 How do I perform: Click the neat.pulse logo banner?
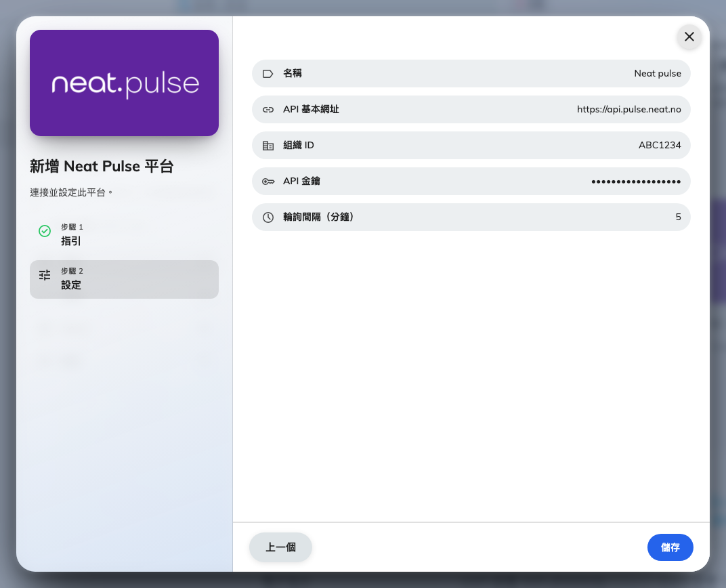124,83
